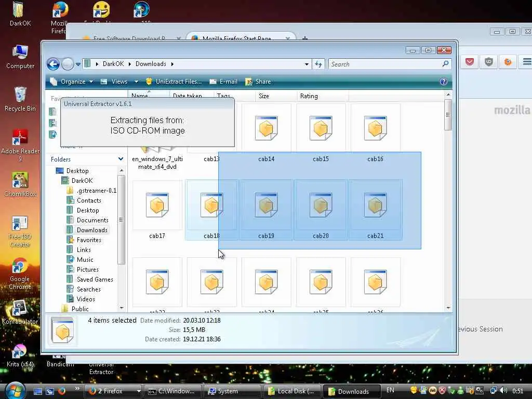
Task: Expand the Views dropdown arrow
Action: [136, 82]
